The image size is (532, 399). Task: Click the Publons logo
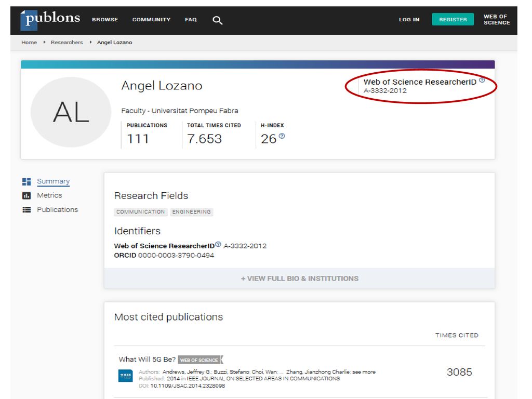(50, 20)
